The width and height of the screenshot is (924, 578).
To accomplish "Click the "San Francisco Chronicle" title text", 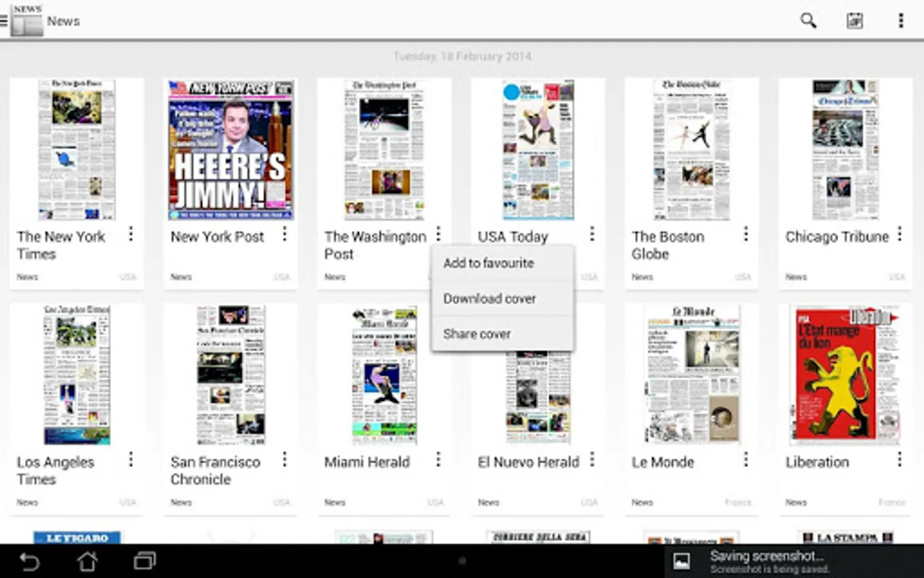I will click(x=216, y=471).
